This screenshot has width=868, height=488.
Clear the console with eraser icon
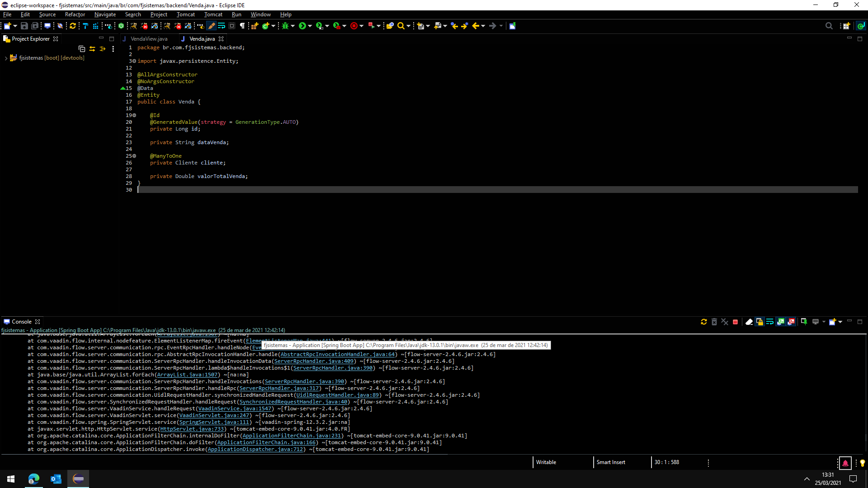click(749, 322)
